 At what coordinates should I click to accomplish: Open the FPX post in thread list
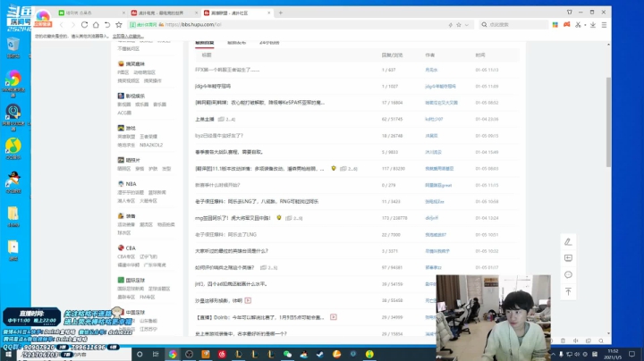pyautogui.click(x=227, y=70)
